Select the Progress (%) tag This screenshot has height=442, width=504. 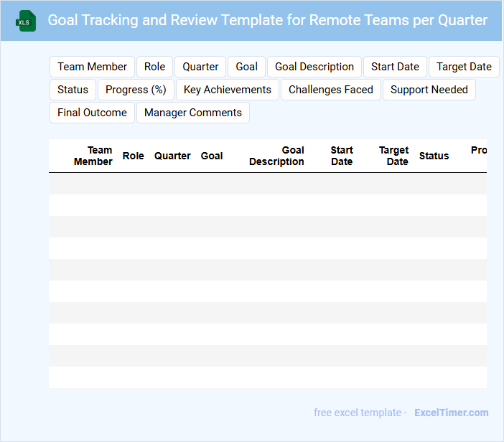(136, 90)
